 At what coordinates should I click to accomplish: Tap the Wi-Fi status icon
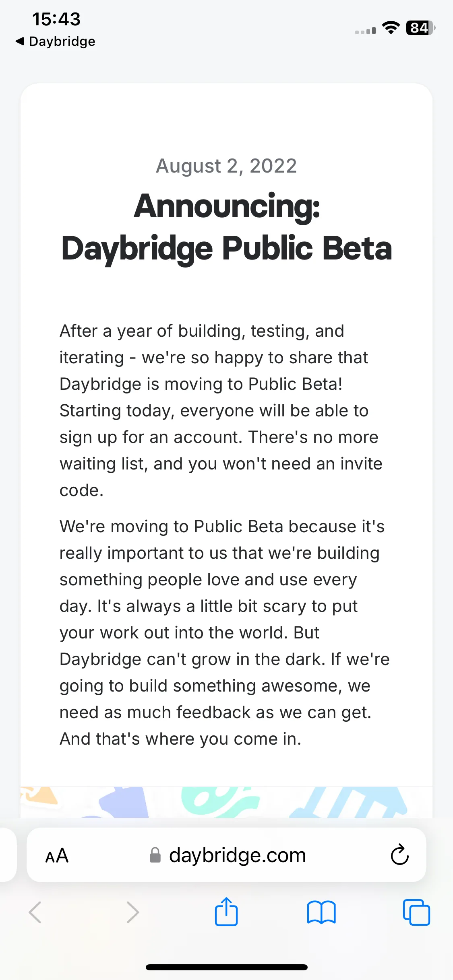pyautogui.click(x=391, y=27)
